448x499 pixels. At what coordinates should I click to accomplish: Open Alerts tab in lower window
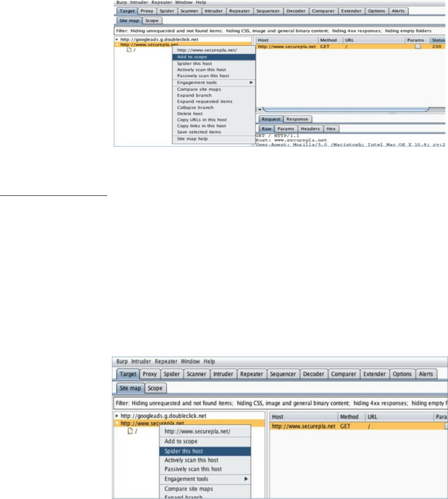426,374
